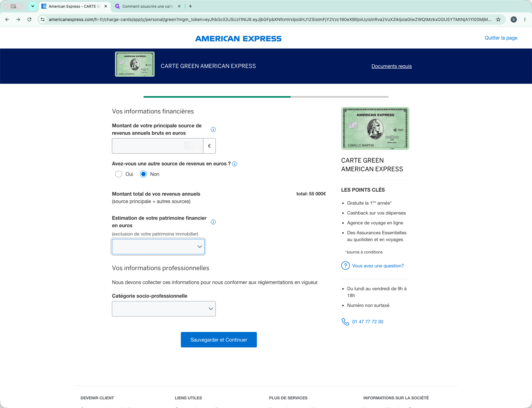Image resolution: width=532 pixels, height=408 pixels.
Task: Click the application progress bar
Action: [266, 97]
